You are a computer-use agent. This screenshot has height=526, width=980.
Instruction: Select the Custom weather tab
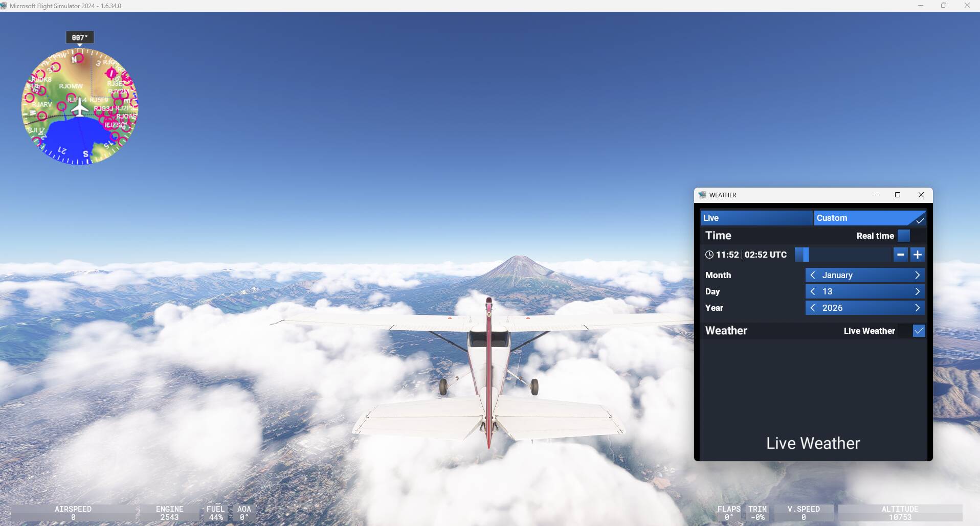coord(870,218)
